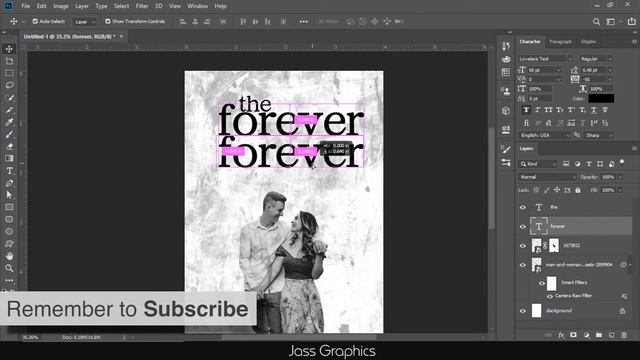Click the lock all padlock icon
This screenshot has height=360, width=640.
point(578,190)
